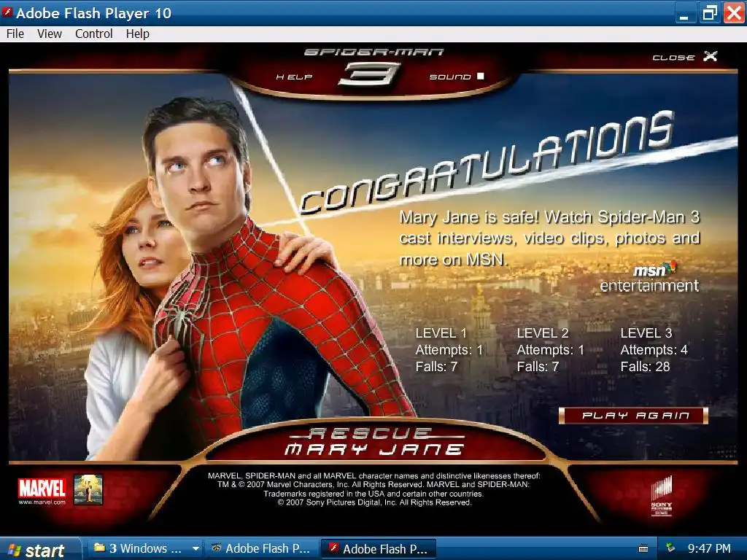Viewport: 747px width, 560px height.
Task: Click the system tray network icon
Action: point(671,548)
